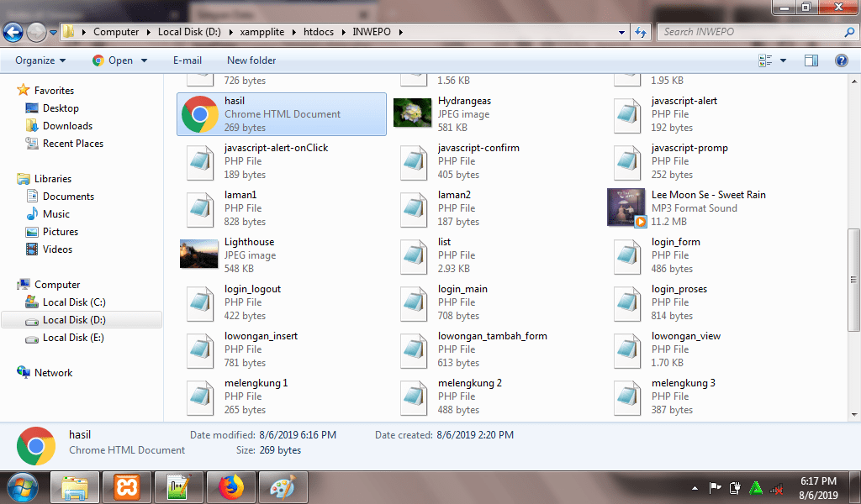Screen dimensions: 861x504
Task: Select the javascript-alert-onClick file icon
Action: click(x=200, y=162)
